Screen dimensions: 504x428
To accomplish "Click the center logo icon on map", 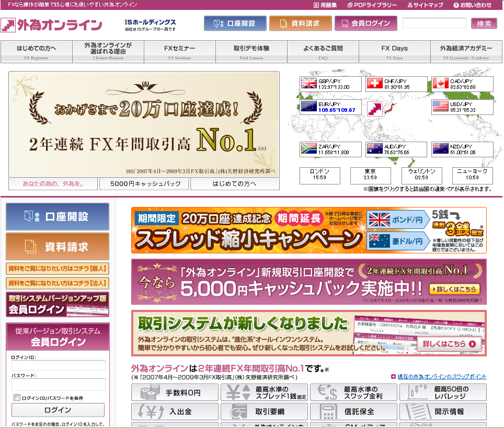I will click(x=375, y=109).
